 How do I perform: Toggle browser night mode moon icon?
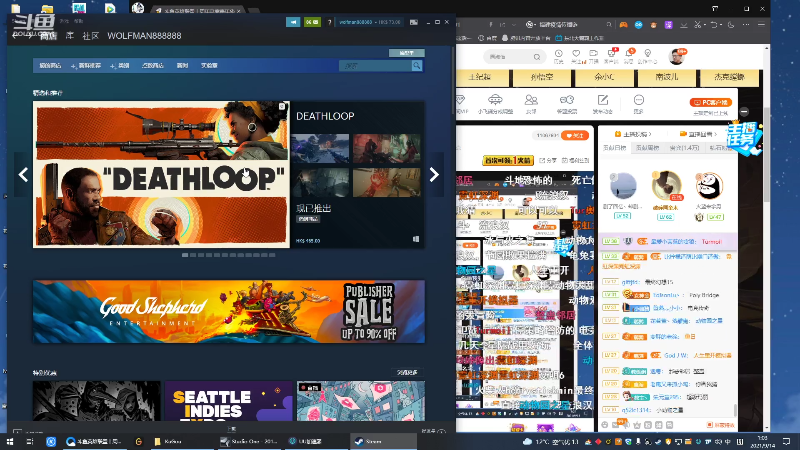click(x=731, y=24)
